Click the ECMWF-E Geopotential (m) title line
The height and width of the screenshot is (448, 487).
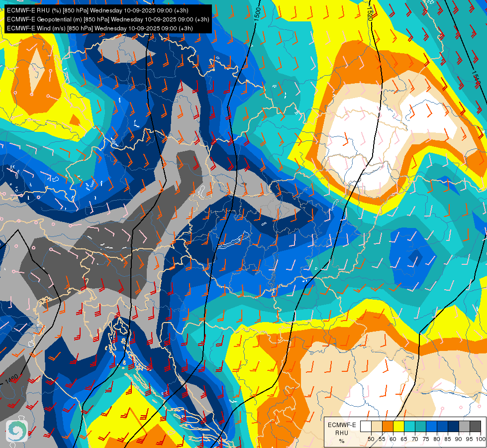pos(108,19)
